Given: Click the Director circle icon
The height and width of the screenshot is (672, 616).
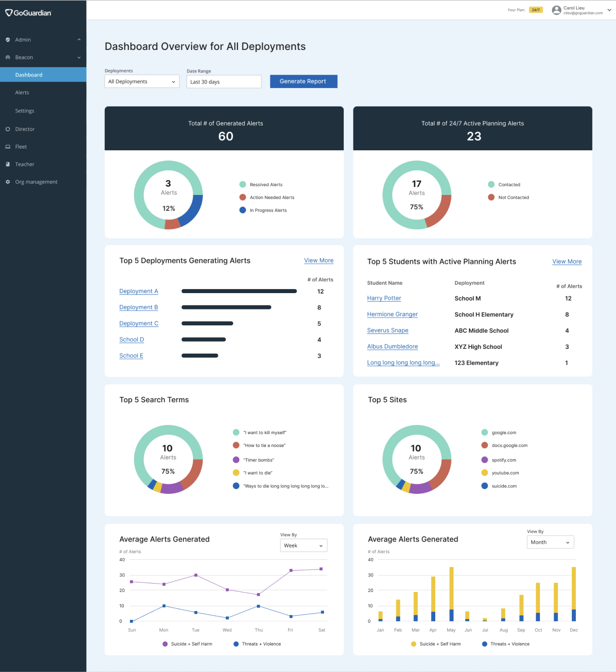Looking at the screenshot, I should click(8, 129).
